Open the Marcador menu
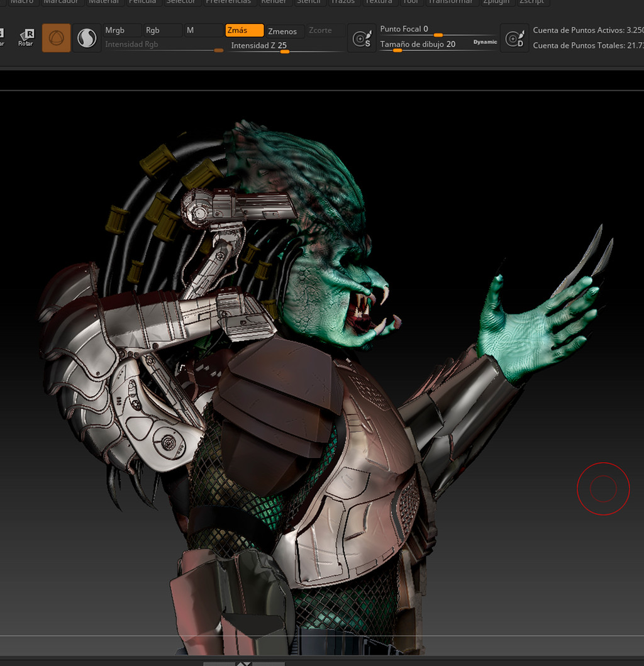 click(61, 2)
